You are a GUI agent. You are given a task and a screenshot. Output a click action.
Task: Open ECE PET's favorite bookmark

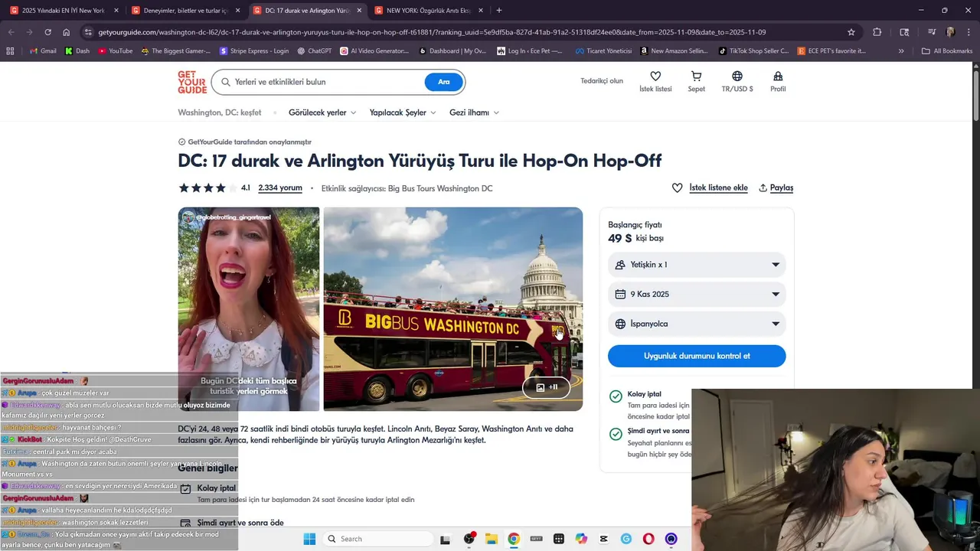tap(831, 51)
